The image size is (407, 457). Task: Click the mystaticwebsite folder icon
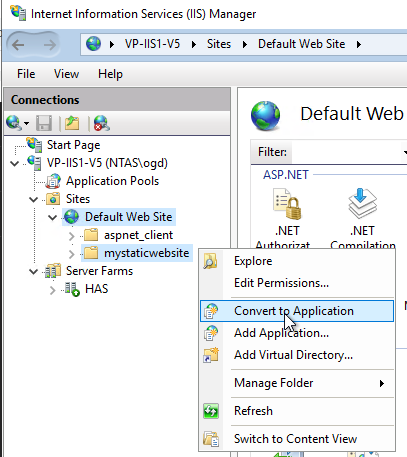(91, 253)
